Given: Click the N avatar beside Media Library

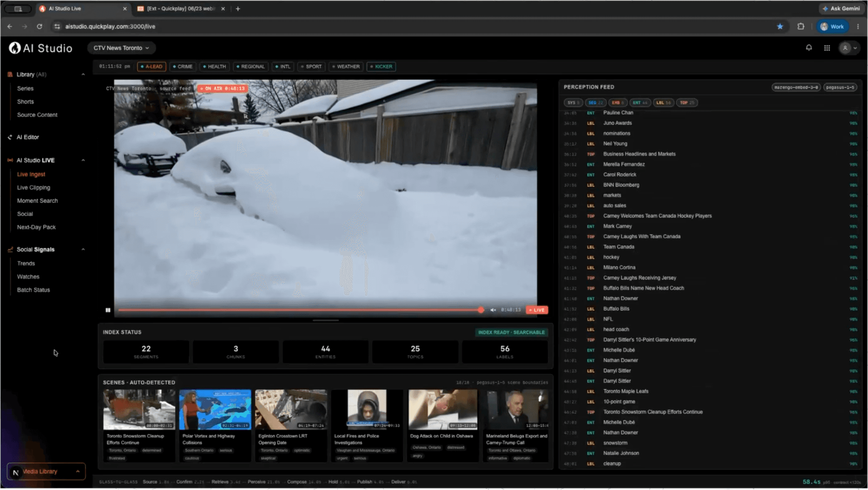Looking at the screenshot, I should coord(16,472).
